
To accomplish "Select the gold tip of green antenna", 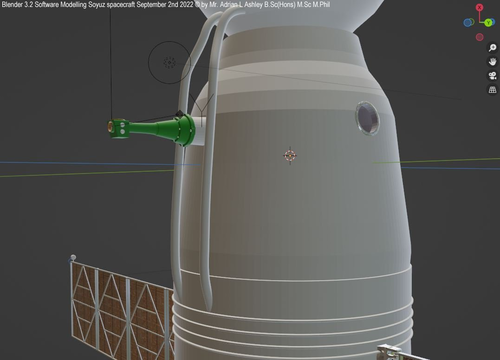I will coord(110,127).
